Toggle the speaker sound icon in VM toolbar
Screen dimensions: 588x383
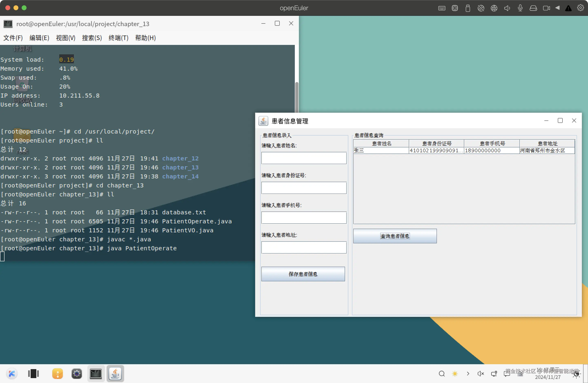click(507, 8)
